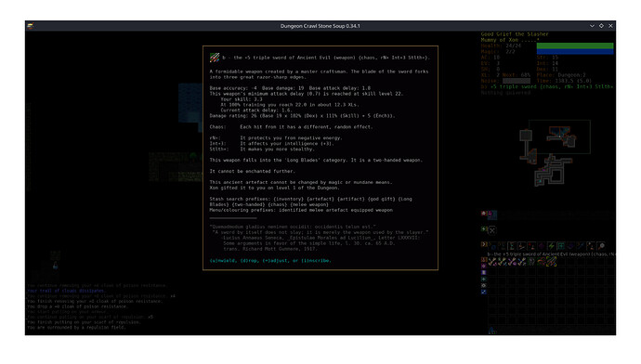Click the wielded '+5 triple sword' status line
Screen dimensions: 641x364
pyautogui.click(x=547, y=86)
